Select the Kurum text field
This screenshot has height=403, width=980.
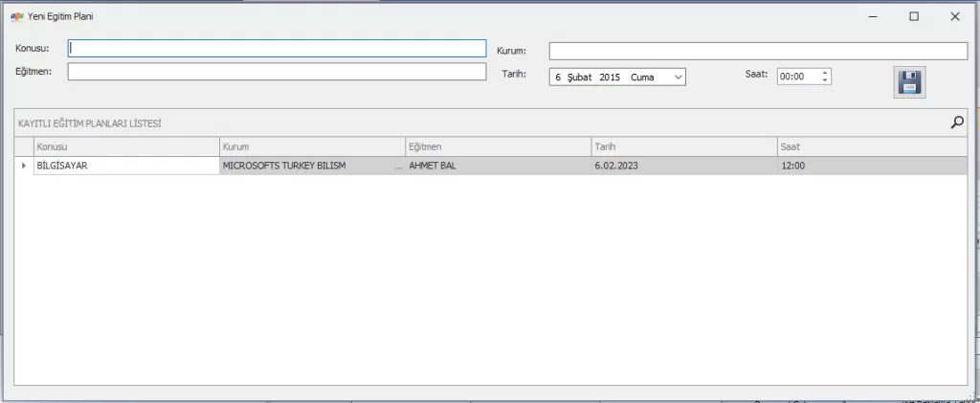click(x=757, y=51)
